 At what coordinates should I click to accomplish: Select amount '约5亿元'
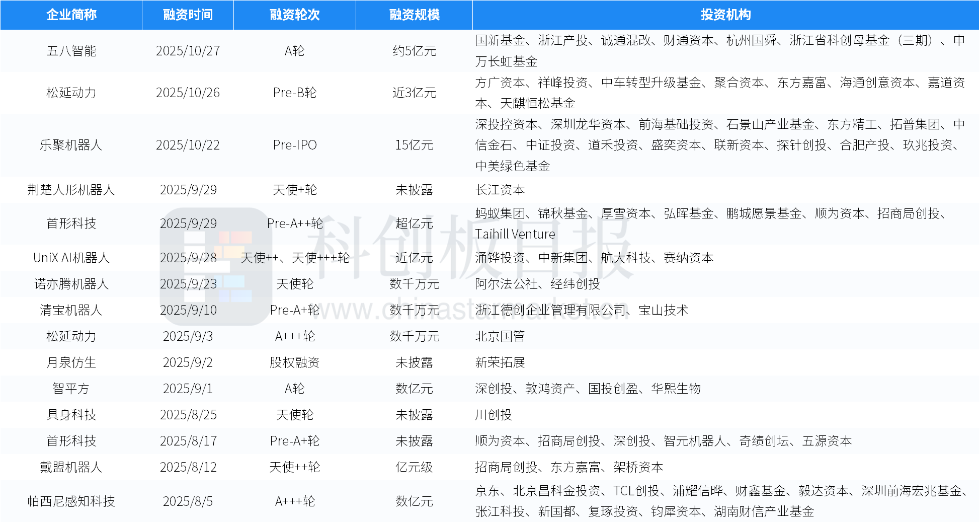pos(415,51)
